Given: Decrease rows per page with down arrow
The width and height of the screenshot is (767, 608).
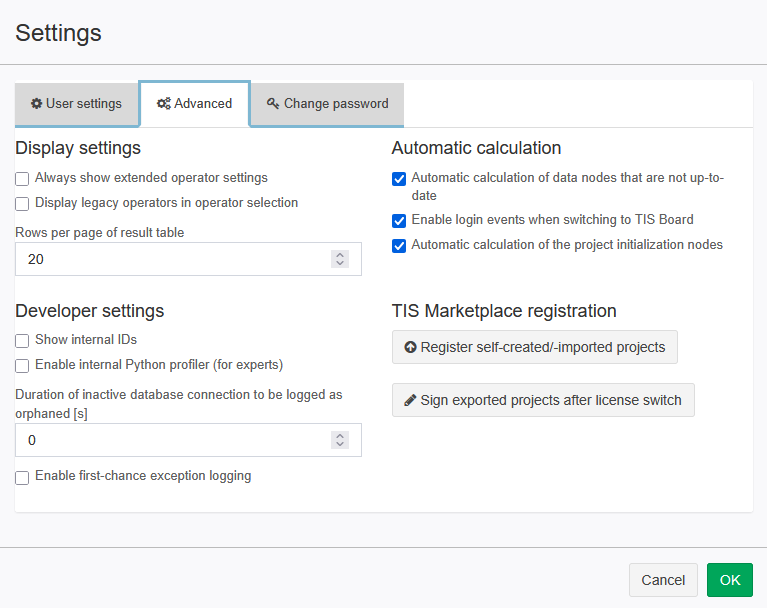Looking at the screenshot, I should pos(340,263).
